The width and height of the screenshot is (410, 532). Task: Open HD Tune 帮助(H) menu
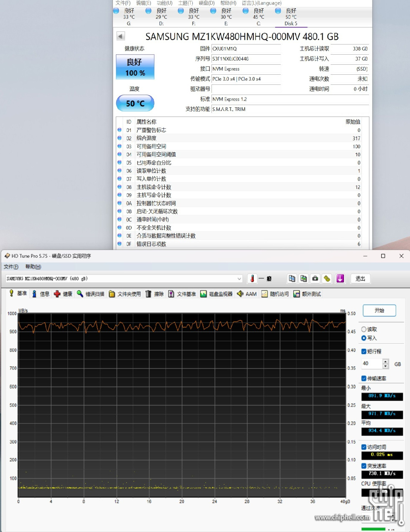(33, 267)
